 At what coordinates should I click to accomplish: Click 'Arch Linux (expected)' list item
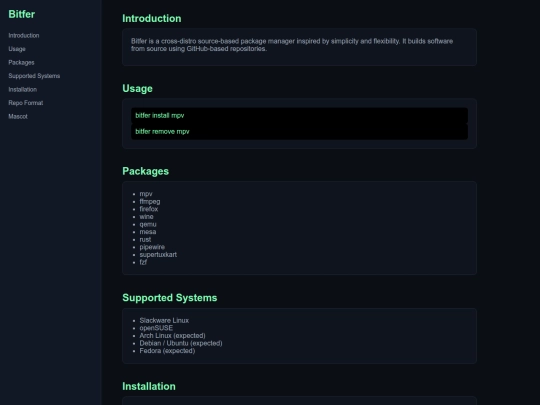click(172, 335)
